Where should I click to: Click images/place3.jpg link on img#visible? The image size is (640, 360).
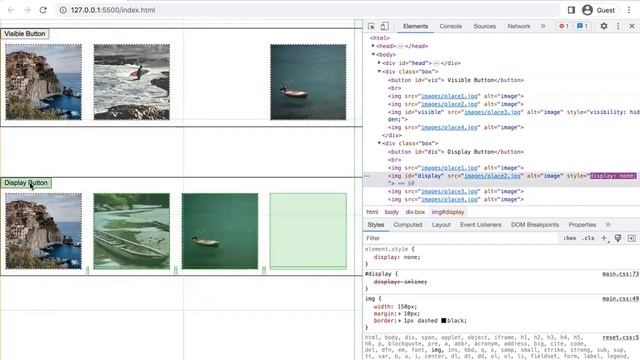point(492,112)
